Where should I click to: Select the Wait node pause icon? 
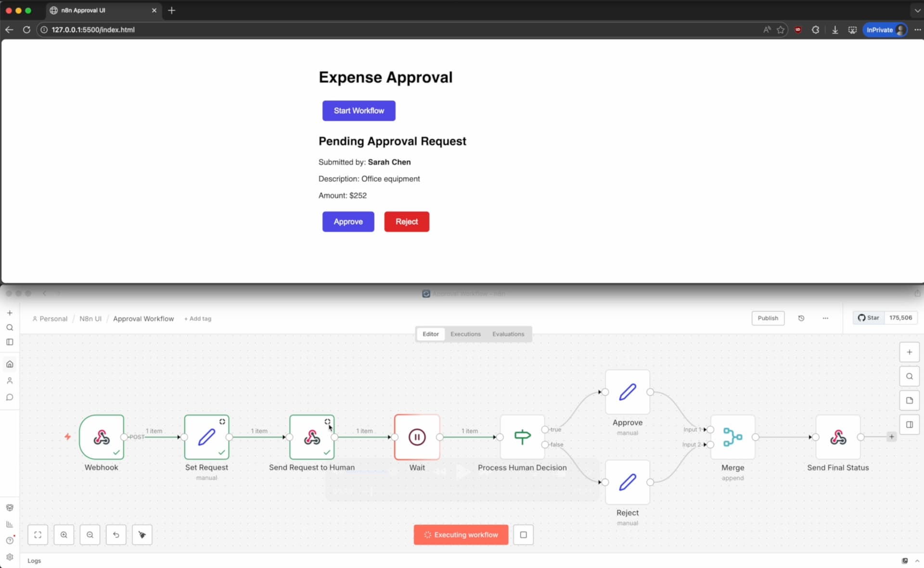(417, 437)
